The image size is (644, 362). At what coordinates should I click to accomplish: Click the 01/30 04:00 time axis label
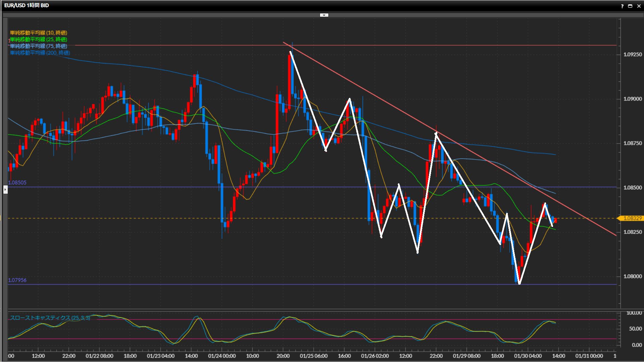tap(528, 356)
